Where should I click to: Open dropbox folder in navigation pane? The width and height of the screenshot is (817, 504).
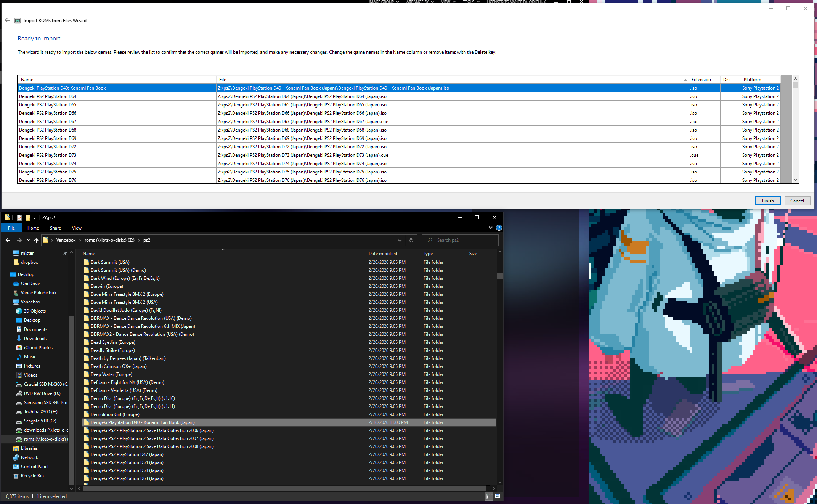coord(29,262)
